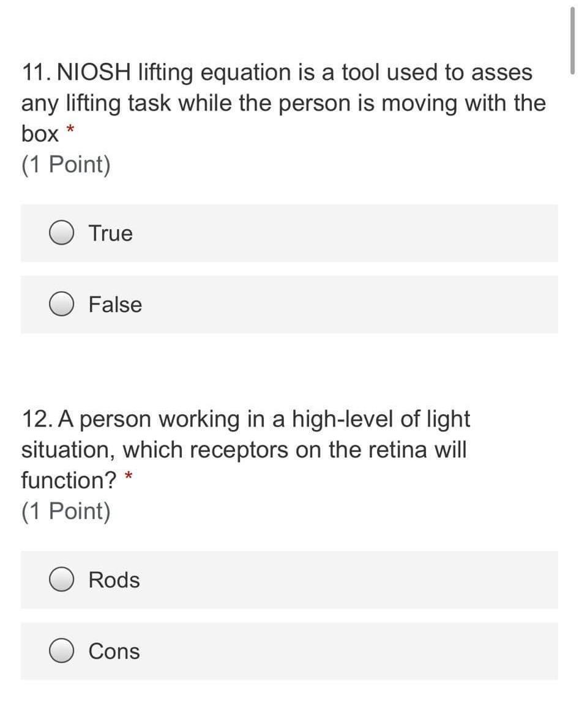Click the (1 Point) label under question 12
The width and height of the screenshot is (579, 728).
tap(65, 510)
